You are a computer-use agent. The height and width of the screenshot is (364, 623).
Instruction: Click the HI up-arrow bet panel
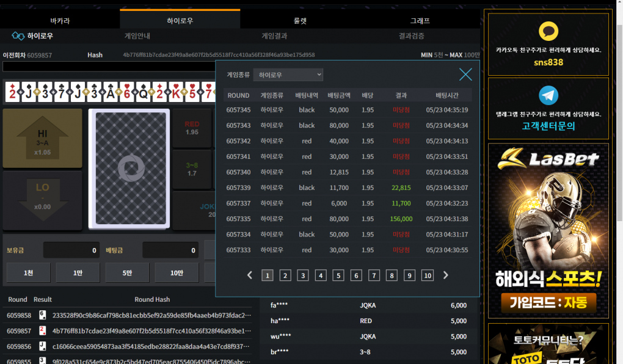coord(43,138)
